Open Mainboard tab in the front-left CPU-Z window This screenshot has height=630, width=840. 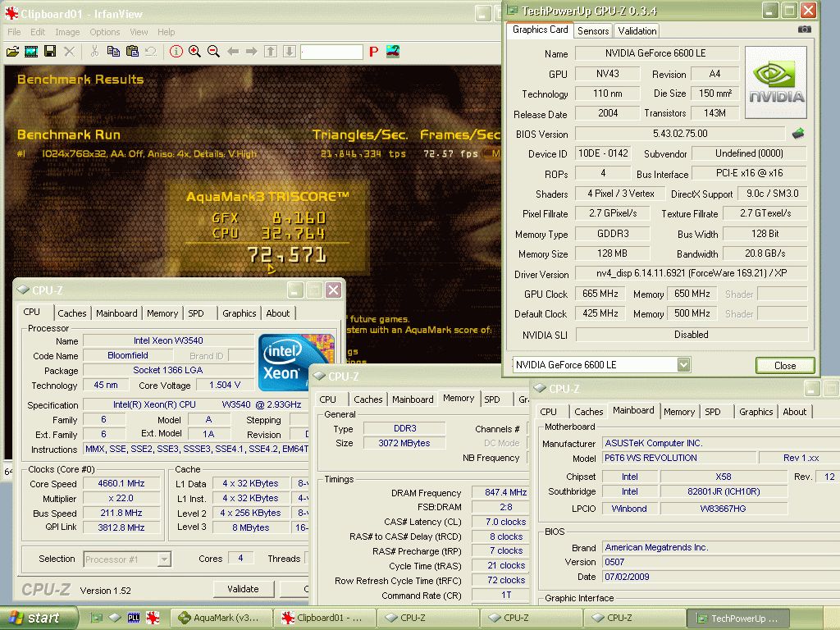[116, 313]
